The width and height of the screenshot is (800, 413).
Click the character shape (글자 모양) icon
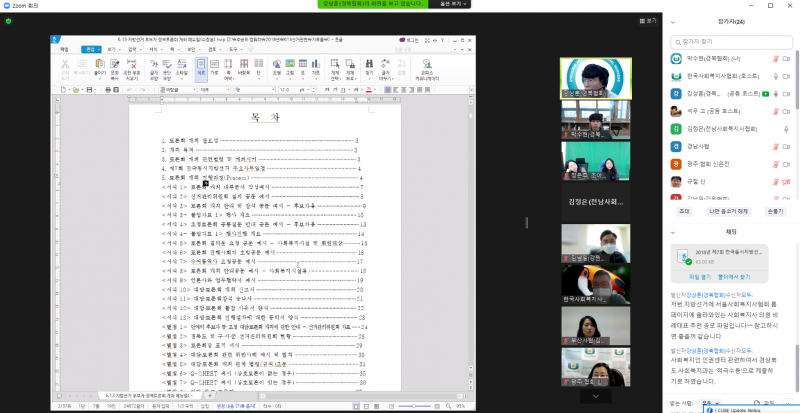point(154,64)
